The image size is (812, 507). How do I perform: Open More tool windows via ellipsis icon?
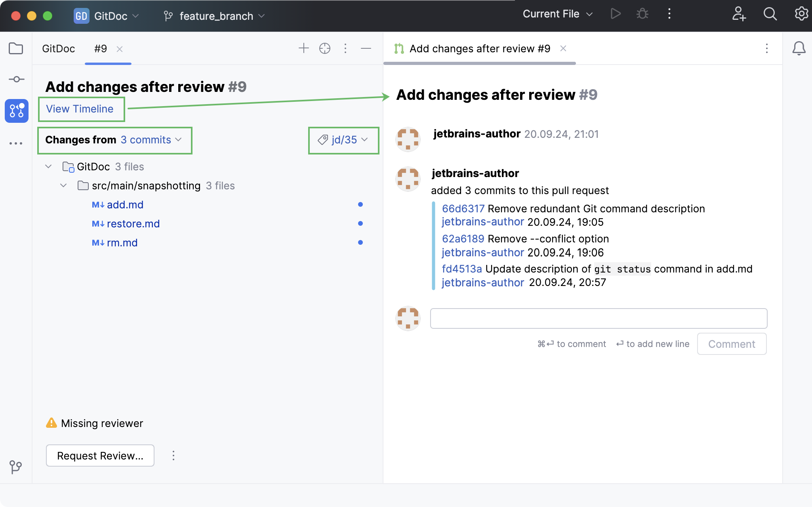coord(16,143)
